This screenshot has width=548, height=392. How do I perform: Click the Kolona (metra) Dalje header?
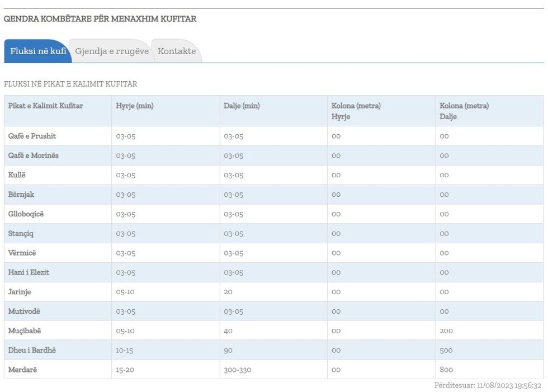464,111
